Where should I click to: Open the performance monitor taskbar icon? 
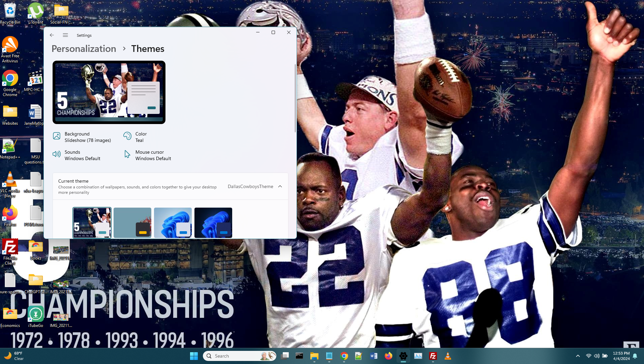[418, 356]
